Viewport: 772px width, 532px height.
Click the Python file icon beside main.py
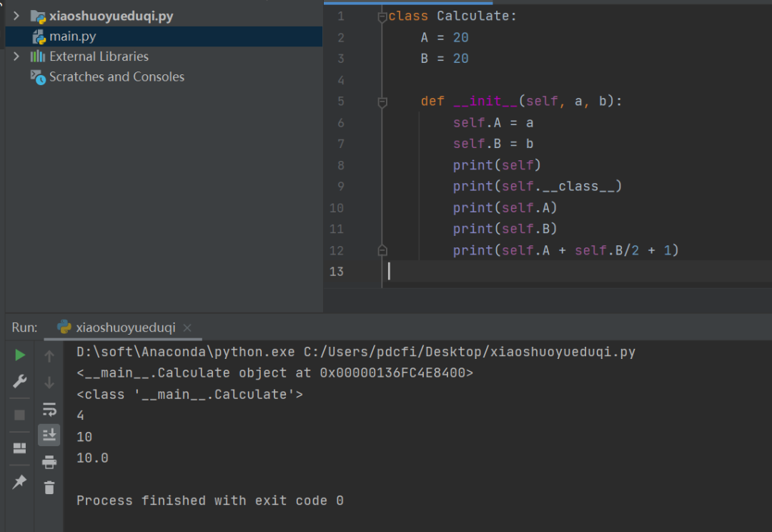[39, 37]
